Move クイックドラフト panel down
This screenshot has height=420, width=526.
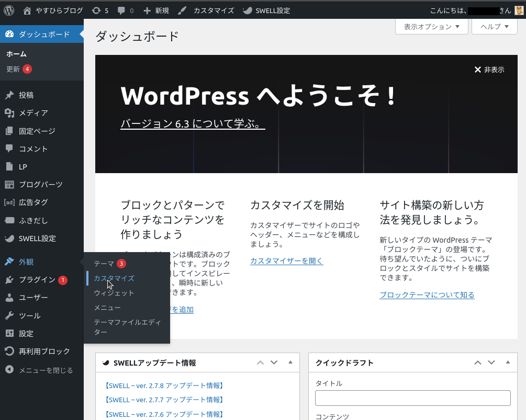[491, 362]
